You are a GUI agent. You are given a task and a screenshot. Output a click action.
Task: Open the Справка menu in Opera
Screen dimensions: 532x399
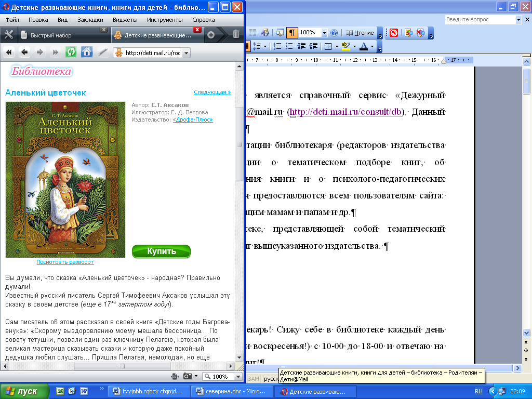click(203, 20)
